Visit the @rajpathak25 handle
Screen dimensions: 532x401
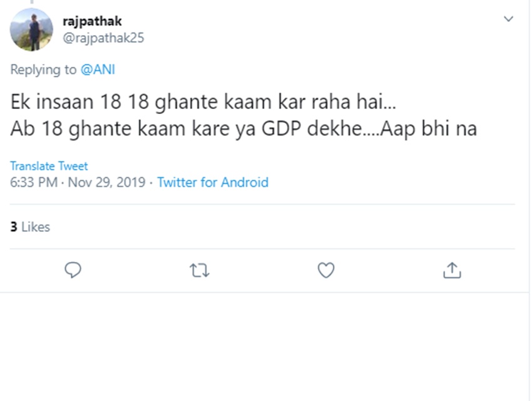pyautogui.click(x=103, y=38)
